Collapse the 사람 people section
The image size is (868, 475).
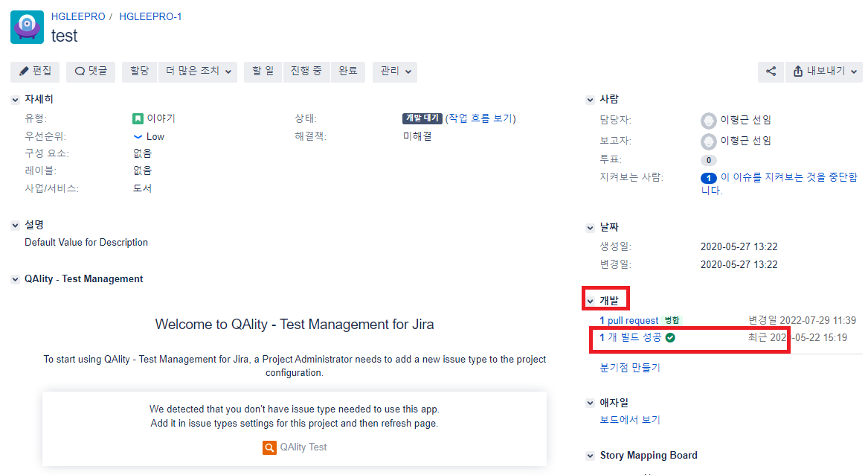590,100
